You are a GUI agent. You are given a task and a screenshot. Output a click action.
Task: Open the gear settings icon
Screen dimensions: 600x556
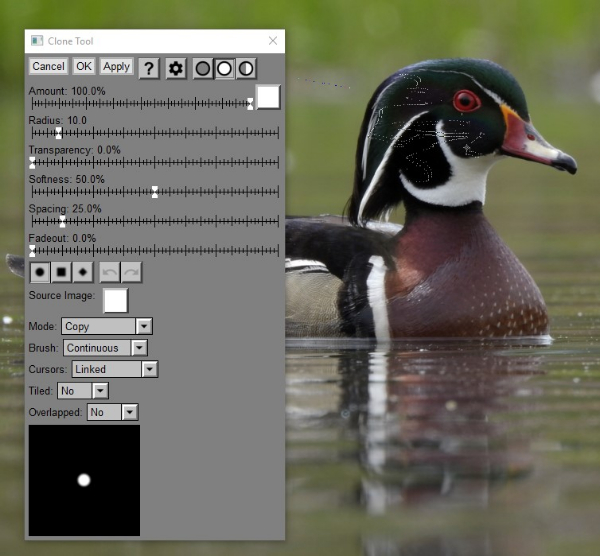[x=176, y=68]
